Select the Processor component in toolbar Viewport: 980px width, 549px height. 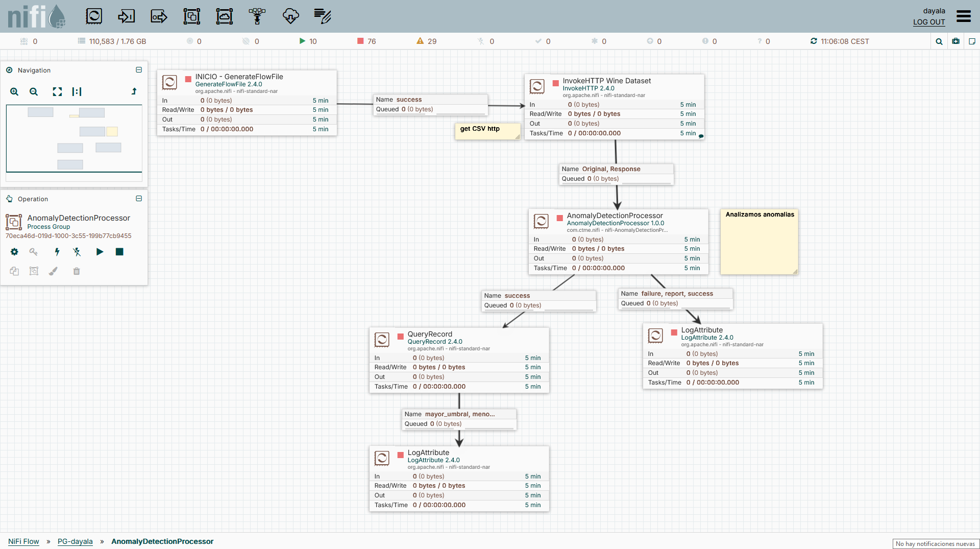94,16
